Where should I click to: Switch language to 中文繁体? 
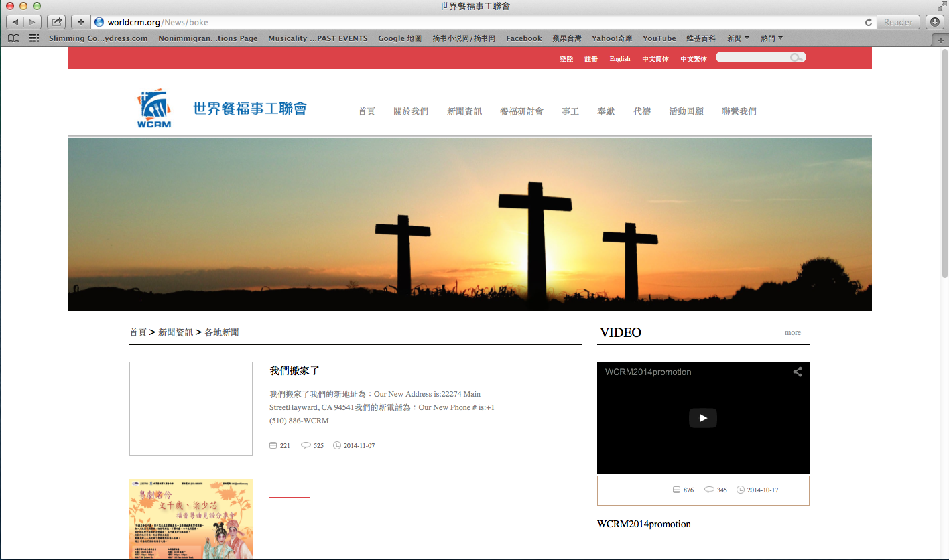point(694,59)
